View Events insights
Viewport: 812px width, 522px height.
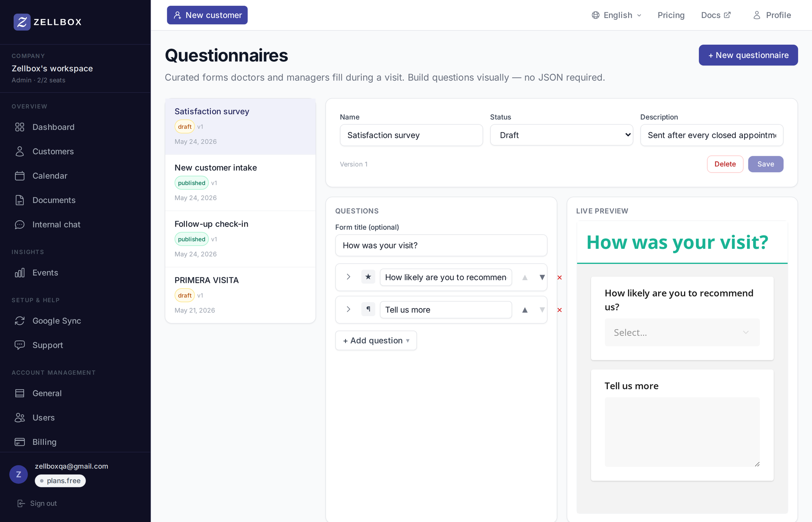(45, 273)
